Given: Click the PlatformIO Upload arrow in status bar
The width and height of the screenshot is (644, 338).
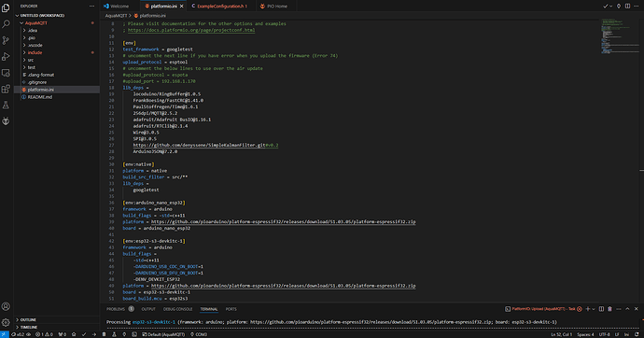Looking at the screenshot, I should point(94,334).
